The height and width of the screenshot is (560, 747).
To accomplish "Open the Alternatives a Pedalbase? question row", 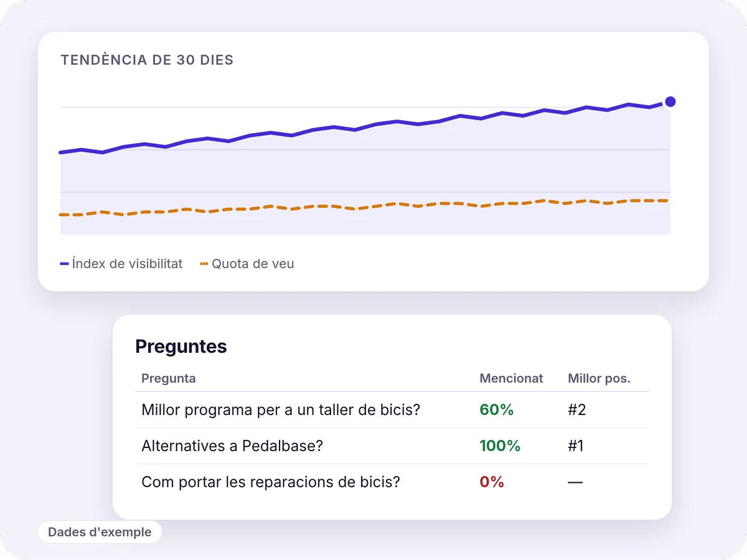I will click(392, 446).
